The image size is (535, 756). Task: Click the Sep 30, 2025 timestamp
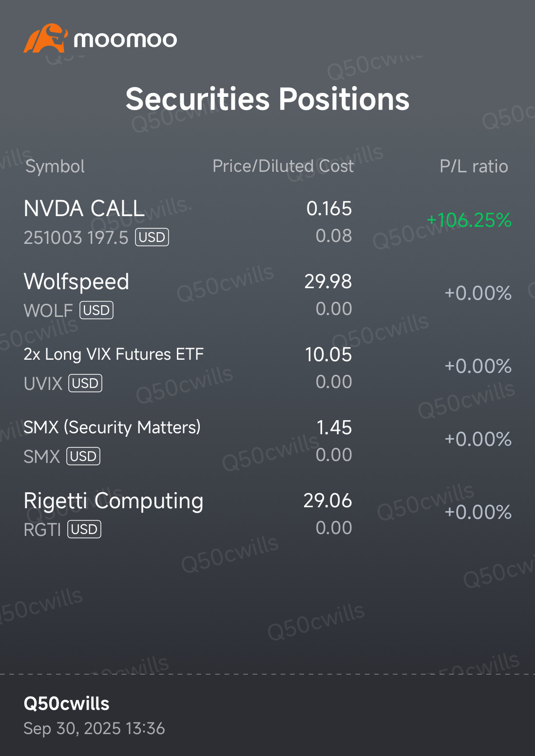pyautogui.click(x=94, y=729)
